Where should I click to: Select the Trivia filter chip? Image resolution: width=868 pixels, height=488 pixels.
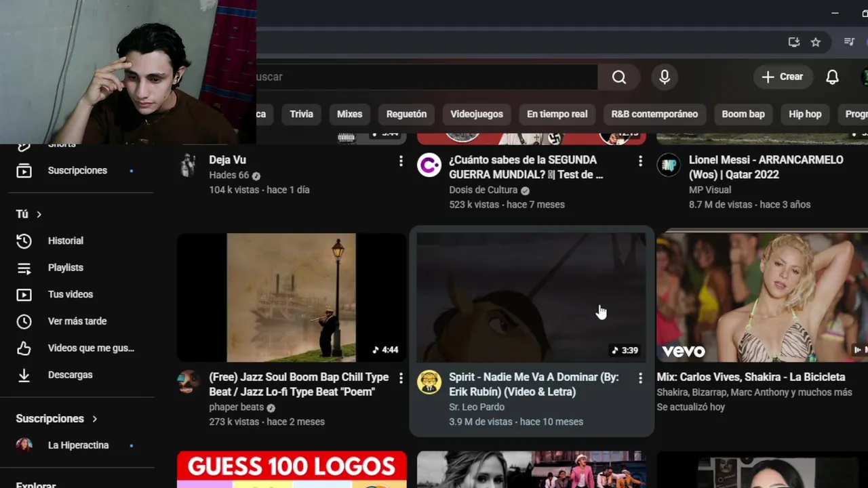pos(301,114)
